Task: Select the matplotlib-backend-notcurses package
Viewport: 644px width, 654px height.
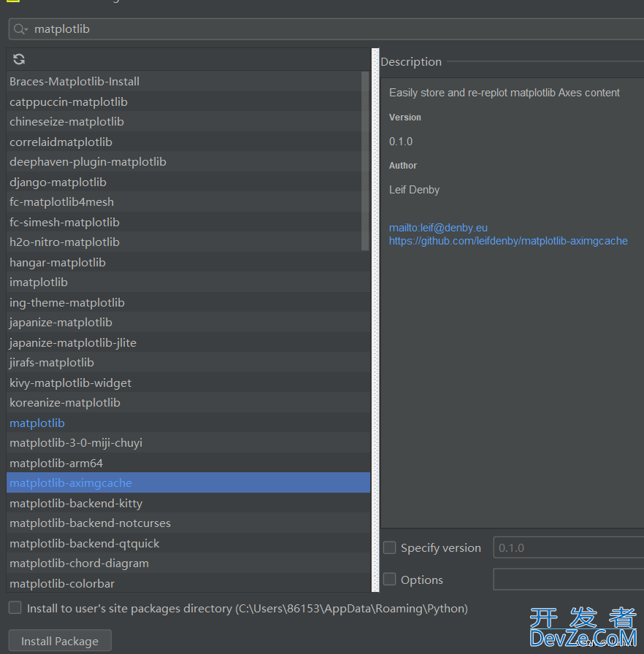Action: click(188, 523)
